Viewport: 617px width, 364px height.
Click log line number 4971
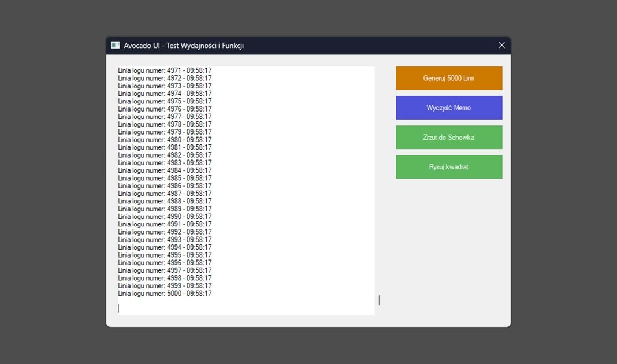point(165,70)
